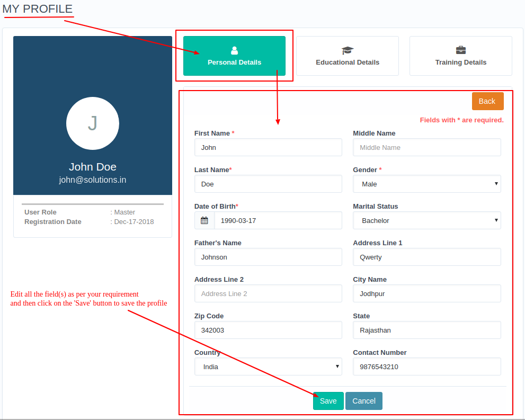Switch to the Educational Details tab

tap(347, 56)
